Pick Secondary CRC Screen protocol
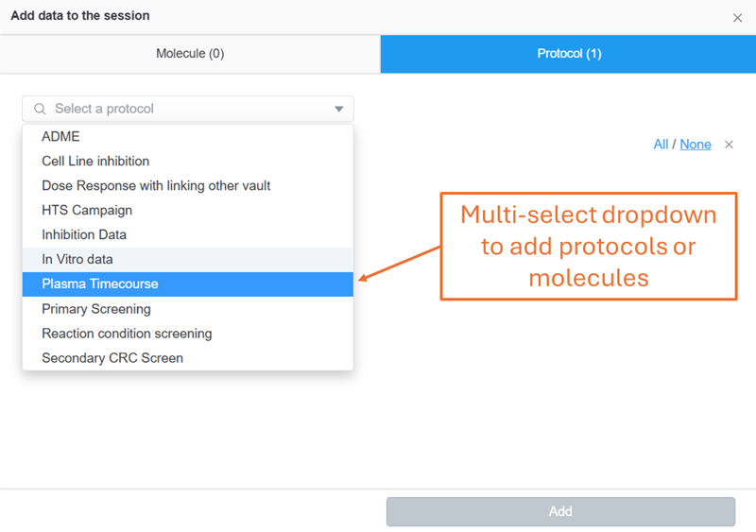Image resolution: width=756 pixels, height=532 pixels. (112, 358)
